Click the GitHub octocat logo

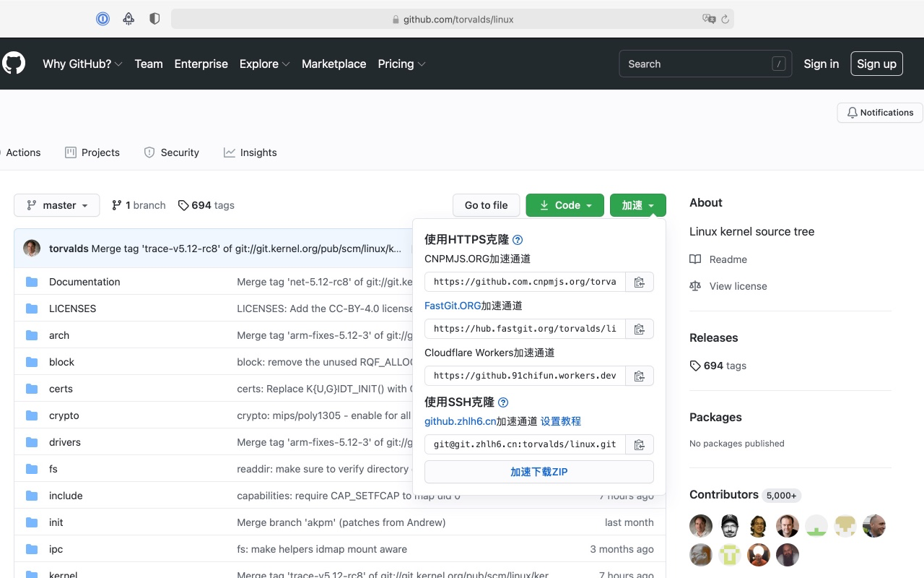(x=14, y=63)
